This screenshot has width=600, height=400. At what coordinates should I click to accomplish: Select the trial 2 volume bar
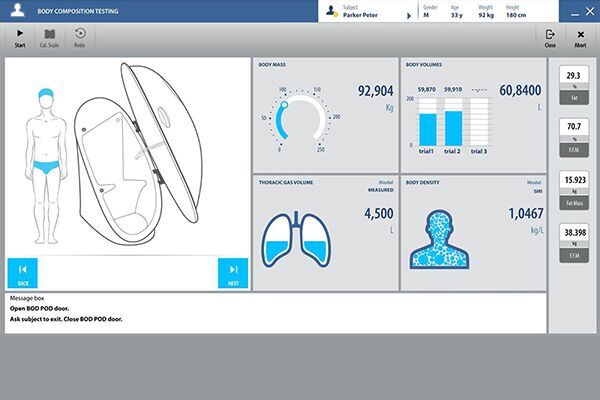click(452, 126)
